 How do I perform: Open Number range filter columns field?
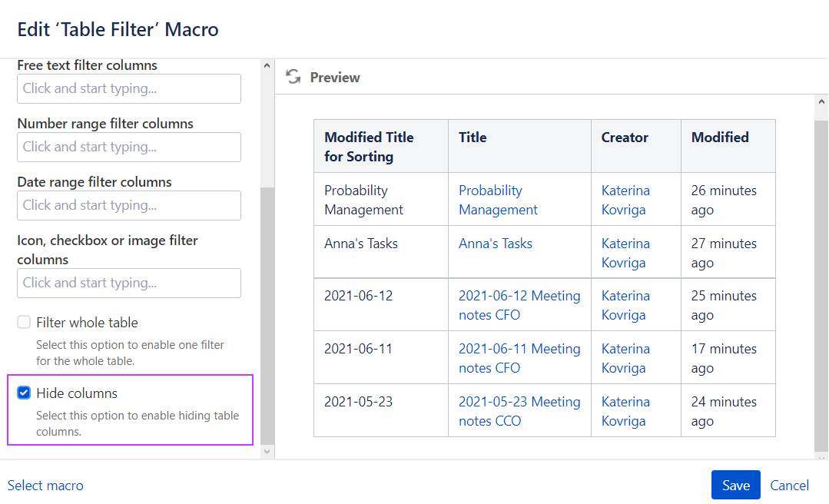pyautogui.click(x=129, y=147)
